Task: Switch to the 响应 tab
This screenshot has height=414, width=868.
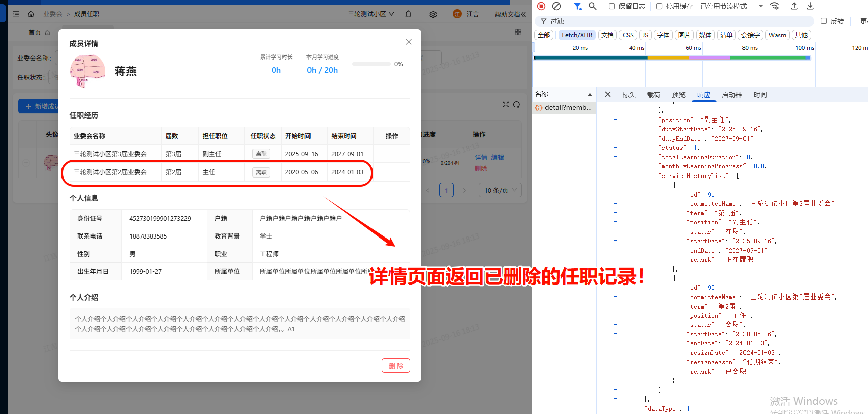Action: tap(704, 95)
